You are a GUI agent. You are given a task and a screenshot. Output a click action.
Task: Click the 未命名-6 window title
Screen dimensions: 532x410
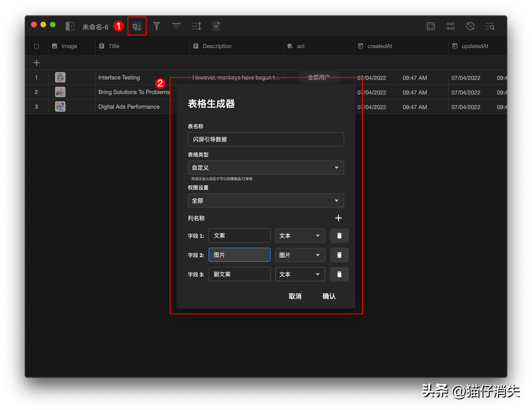point(95,27)
